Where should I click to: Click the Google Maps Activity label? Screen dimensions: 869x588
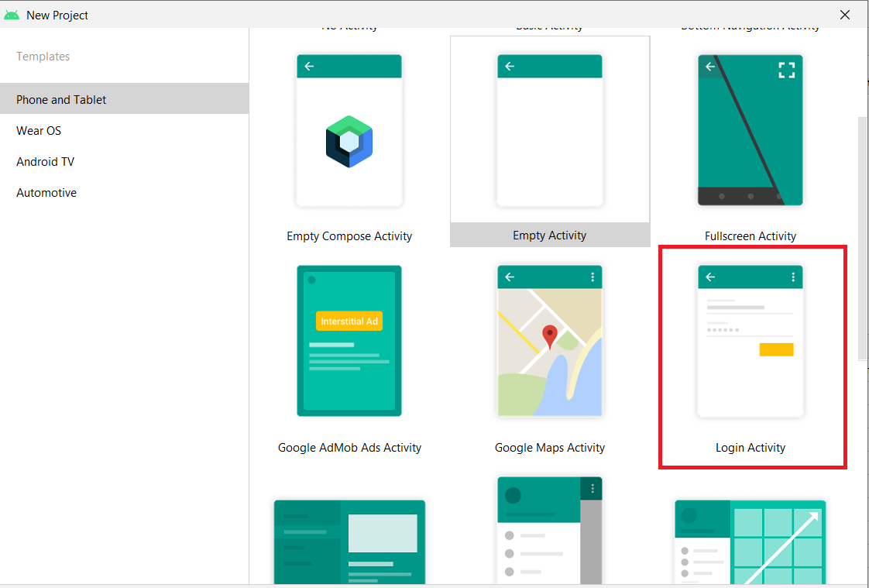click(550, 447)
